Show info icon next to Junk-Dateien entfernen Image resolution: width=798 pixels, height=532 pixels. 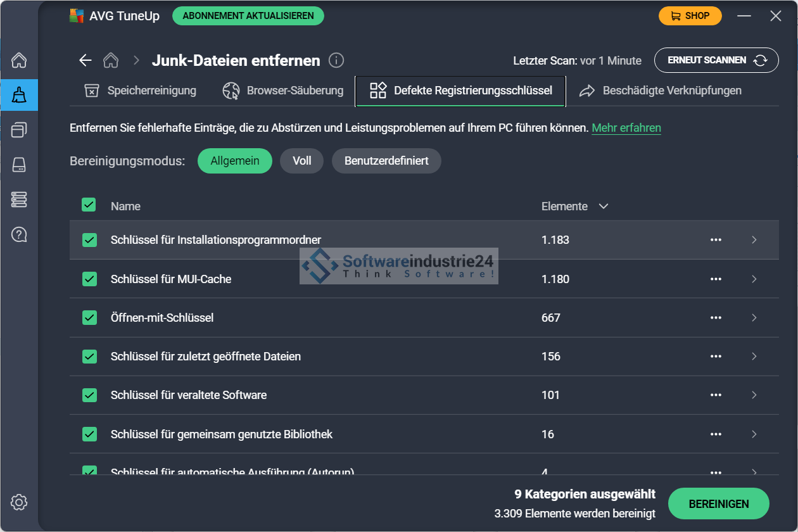(337, 61)
